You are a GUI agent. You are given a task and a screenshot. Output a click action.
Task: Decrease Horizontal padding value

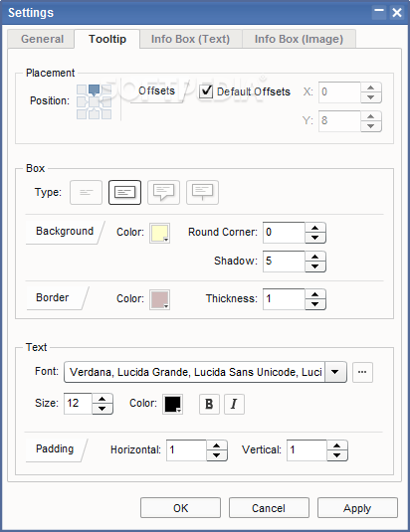point(217,455)
